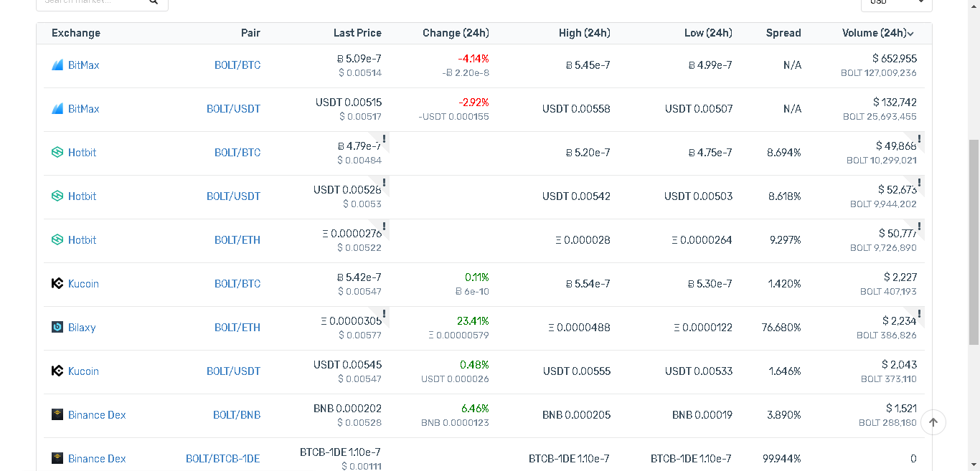
Task: Select the -4.14% change value
Action: point(473,59)
